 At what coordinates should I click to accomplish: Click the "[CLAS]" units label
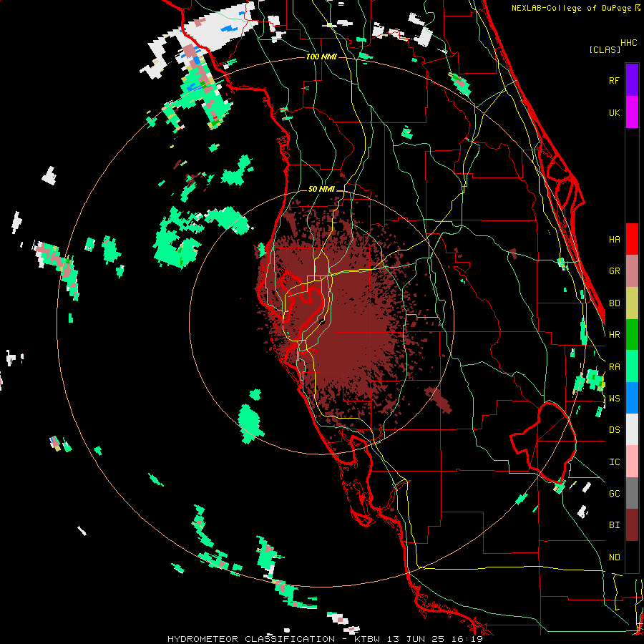click(605, 49)
